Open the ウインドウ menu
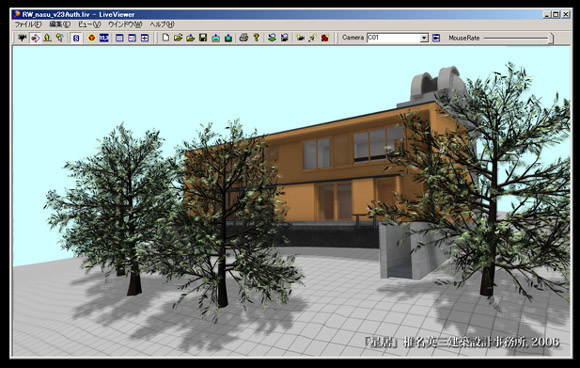 point(125,24)
